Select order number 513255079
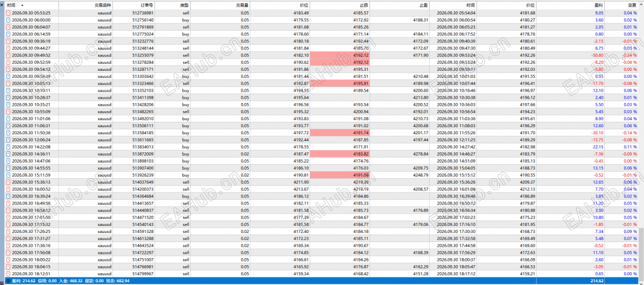 pos(143,55)
